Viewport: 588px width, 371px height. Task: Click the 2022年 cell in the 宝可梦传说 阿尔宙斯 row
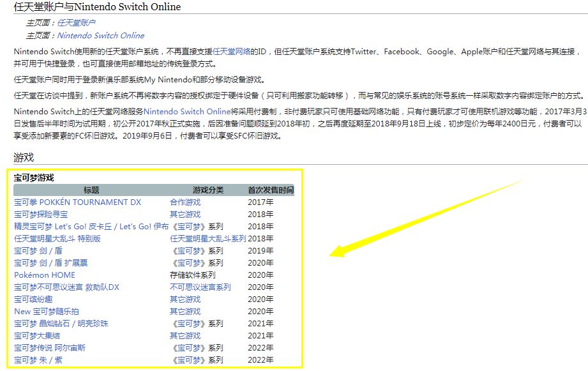pyautogui.click(x=260, y=348)
